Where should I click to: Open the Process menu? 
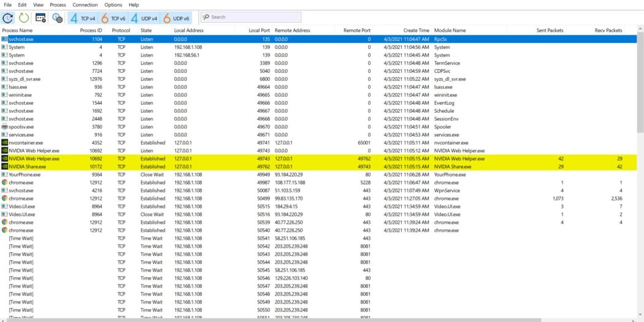[58, 5]
